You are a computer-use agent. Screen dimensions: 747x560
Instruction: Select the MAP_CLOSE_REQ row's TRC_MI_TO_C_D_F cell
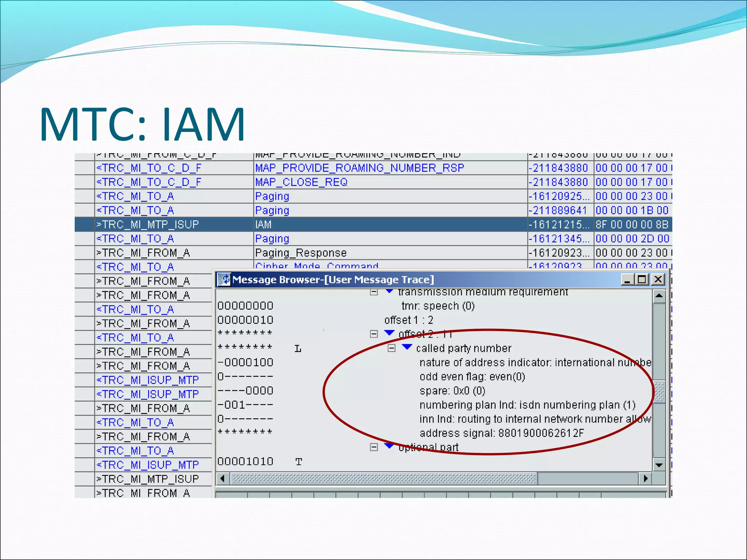tap(174, 182)
